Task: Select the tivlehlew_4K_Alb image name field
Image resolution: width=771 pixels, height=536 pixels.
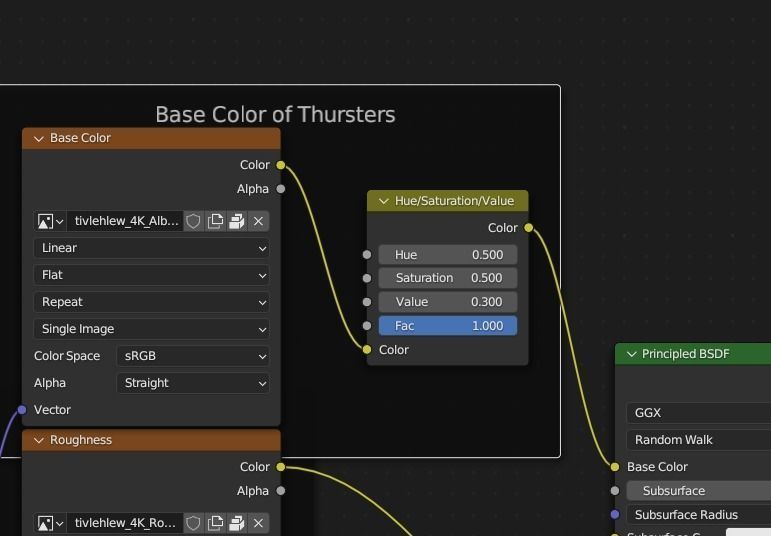Action: click(x=125, y=221)
